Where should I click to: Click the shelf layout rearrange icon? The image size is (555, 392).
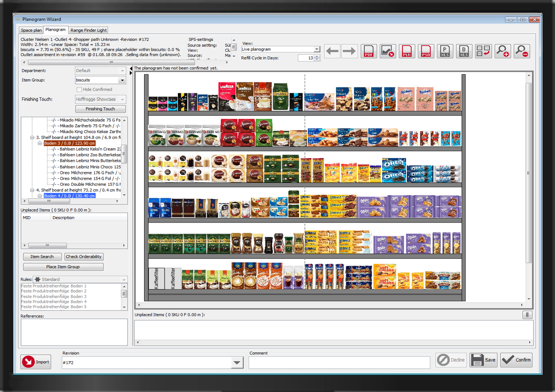click(483, 51)
